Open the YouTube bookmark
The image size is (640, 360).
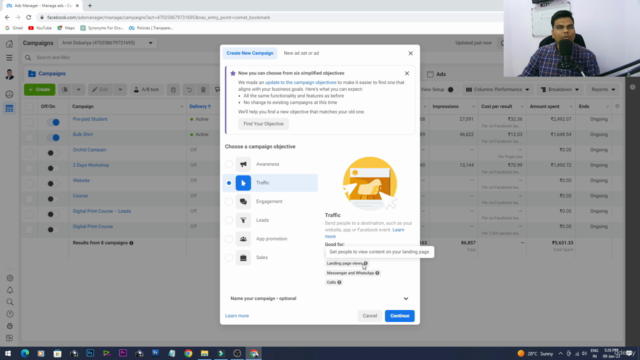click(x=40, y=28)
